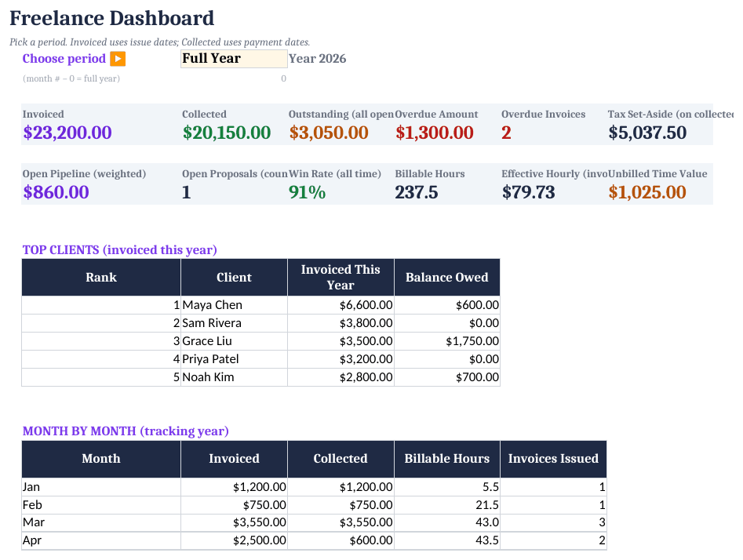This screenshot has width=743, height=560.
Task: Select the Jan month cell
Action: (101, 487)
